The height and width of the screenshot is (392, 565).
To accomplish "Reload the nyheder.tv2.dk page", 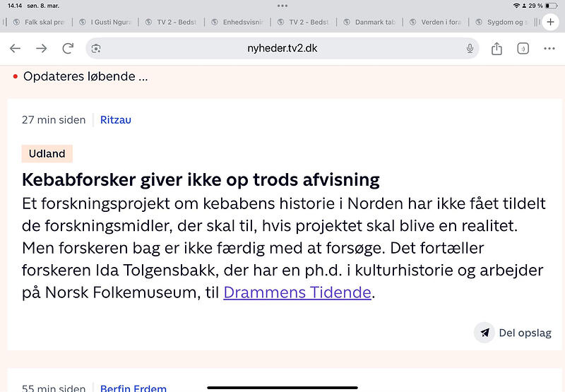I will coord(68,48).
